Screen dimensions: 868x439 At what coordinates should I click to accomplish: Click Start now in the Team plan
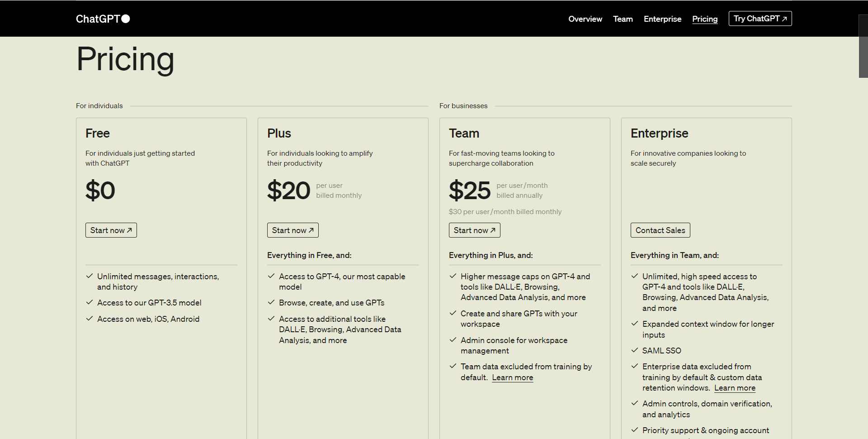[x=475, y=230]
